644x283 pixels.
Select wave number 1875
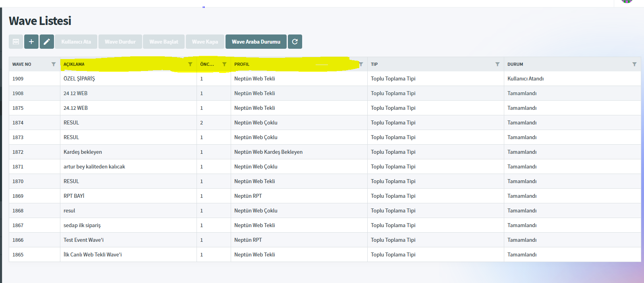18,108
